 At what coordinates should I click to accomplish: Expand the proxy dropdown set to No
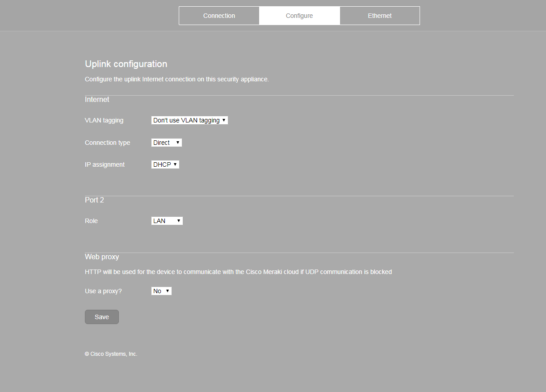coord(161,291)
